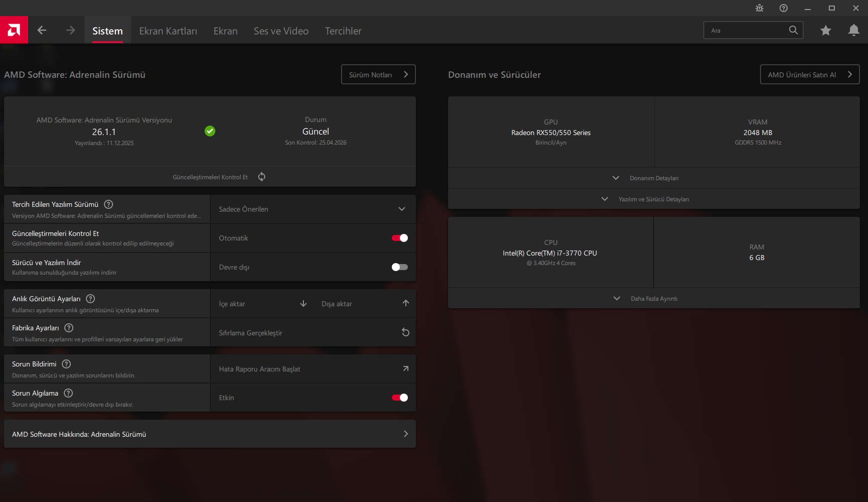Click Dışa aktar label
This screenshot has height=502, width=868.
(x=337, y=304)
